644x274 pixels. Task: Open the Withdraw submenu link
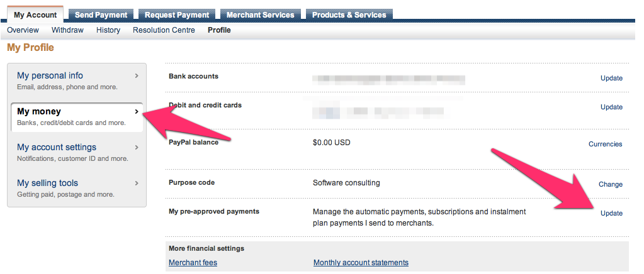point(67,30)
